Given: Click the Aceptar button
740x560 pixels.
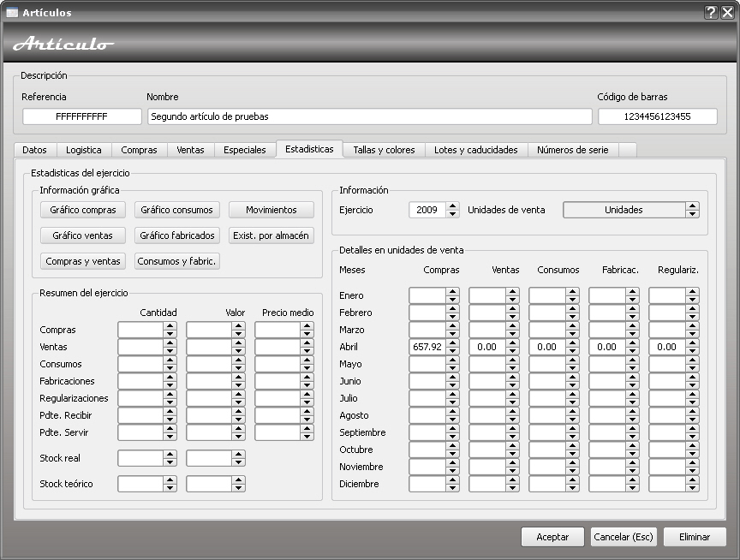Looking at the screenshot, I should 552,537.
